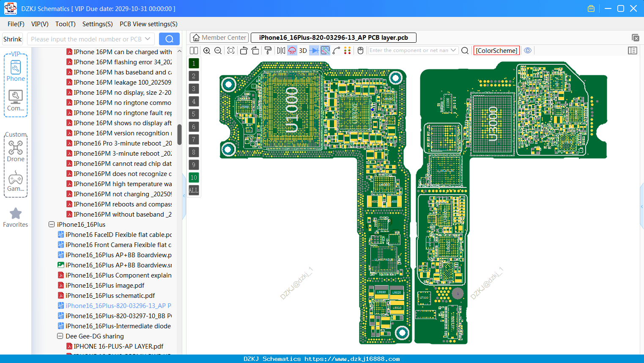Toggle the red lamp highlight icon
The height and width of the screenshot is (363, 644).
292,50
